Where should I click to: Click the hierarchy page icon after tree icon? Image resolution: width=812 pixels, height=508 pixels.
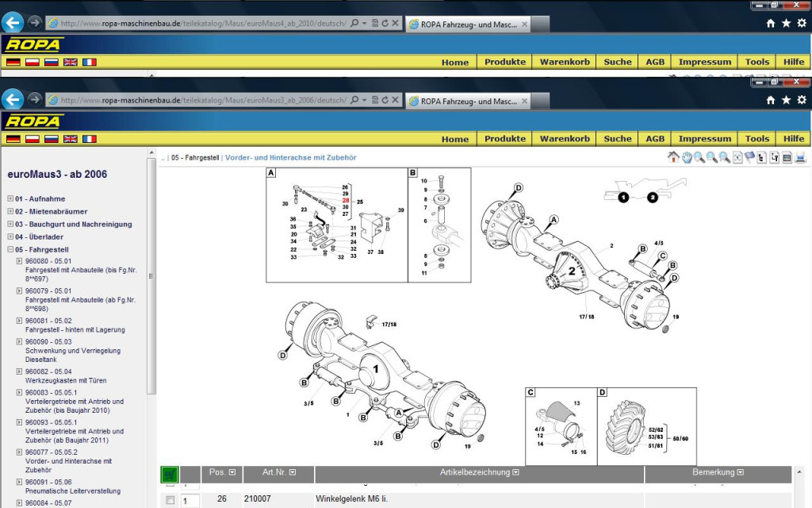pos(774,157)
